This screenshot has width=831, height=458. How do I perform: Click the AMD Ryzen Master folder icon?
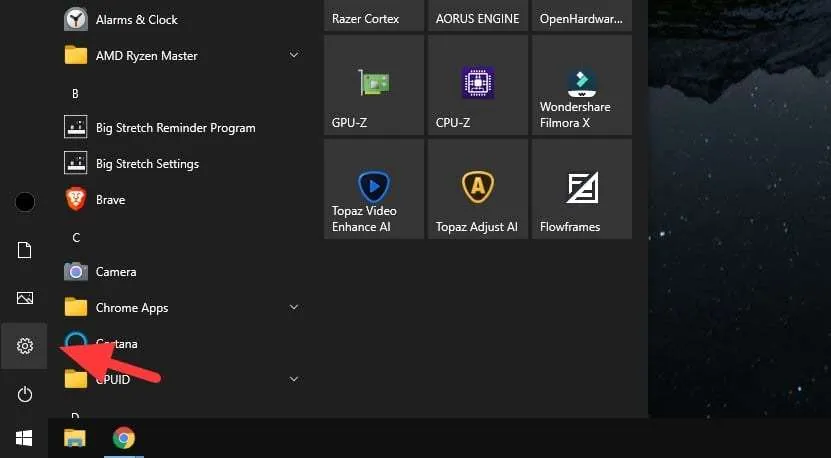coord(76,55)
